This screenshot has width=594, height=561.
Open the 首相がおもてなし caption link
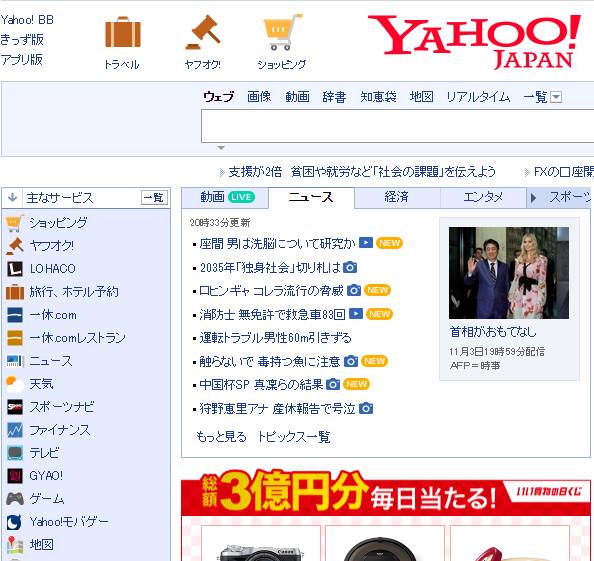pos(493,332)
